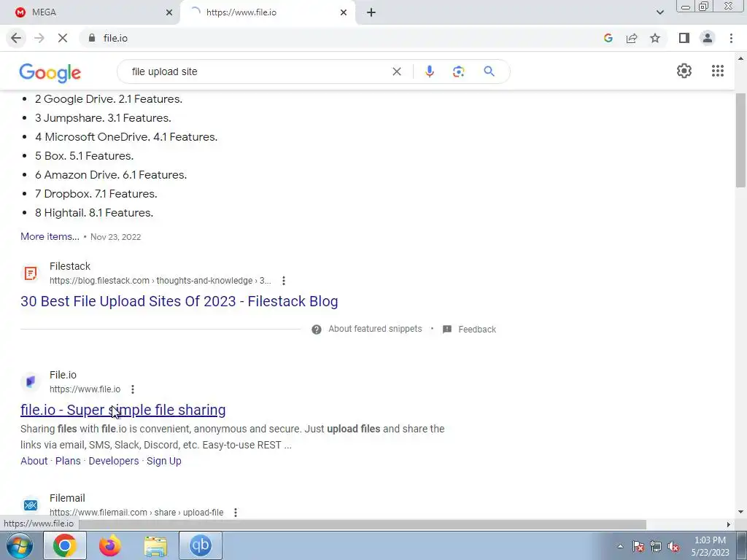Switch to the MEGA tab
The height and width of the screenshot is (560, 747).
pyautogui.click(x=88, y=12)
